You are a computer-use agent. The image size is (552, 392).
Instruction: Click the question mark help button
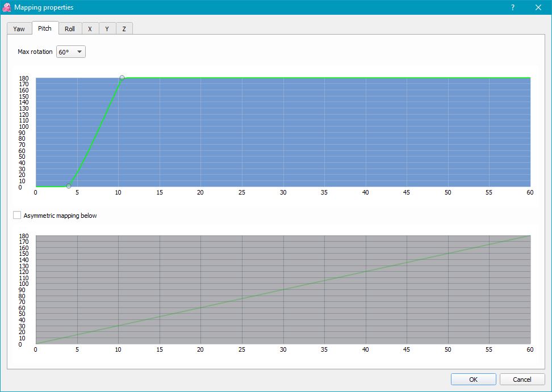pos(512,7)
